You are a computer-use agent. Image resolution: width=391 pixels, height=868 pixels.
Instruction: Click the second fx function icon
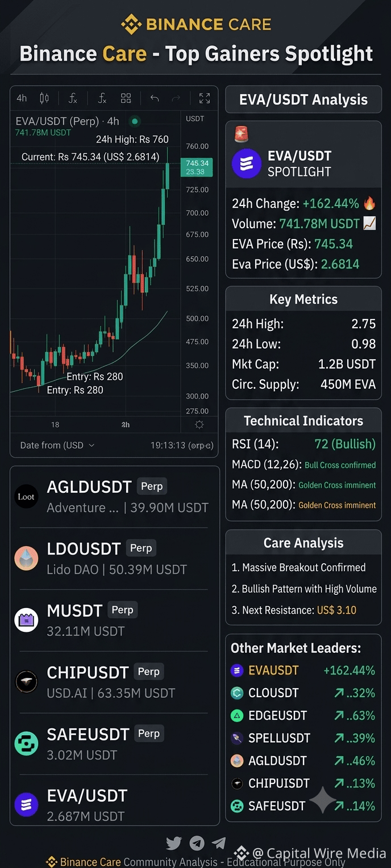102,98
